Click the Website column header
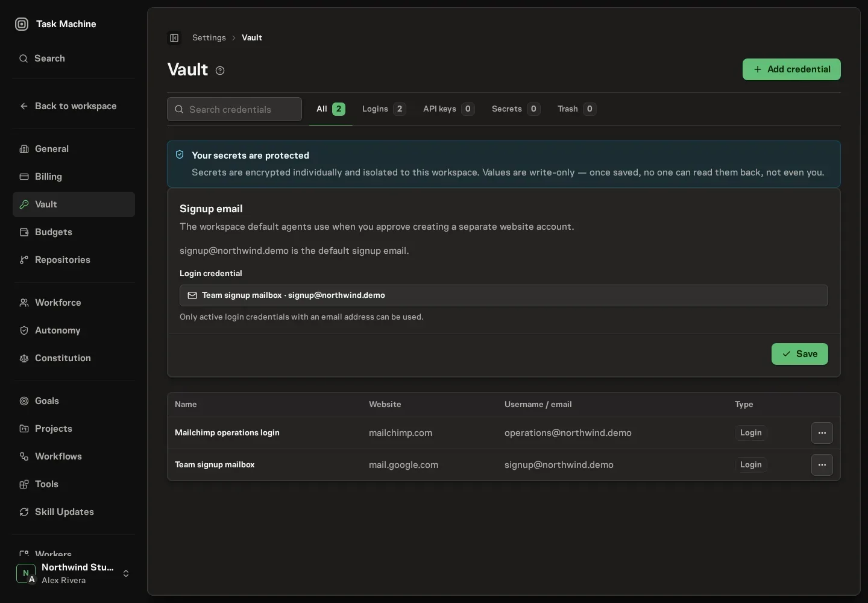Image resolution: width=868 pixels, height=603 pixels. click(385, 405)
